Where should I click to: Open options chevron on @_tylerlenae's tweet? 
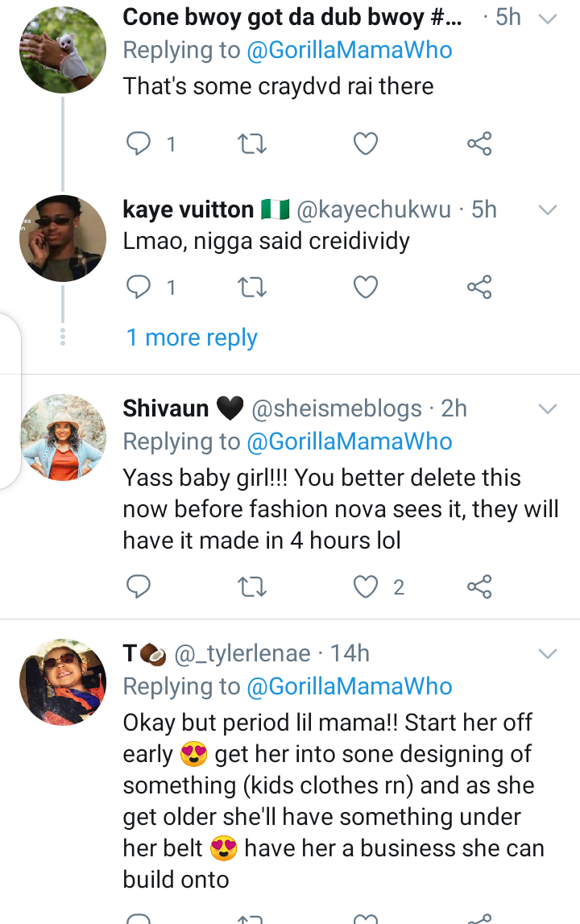coord(548,653)
